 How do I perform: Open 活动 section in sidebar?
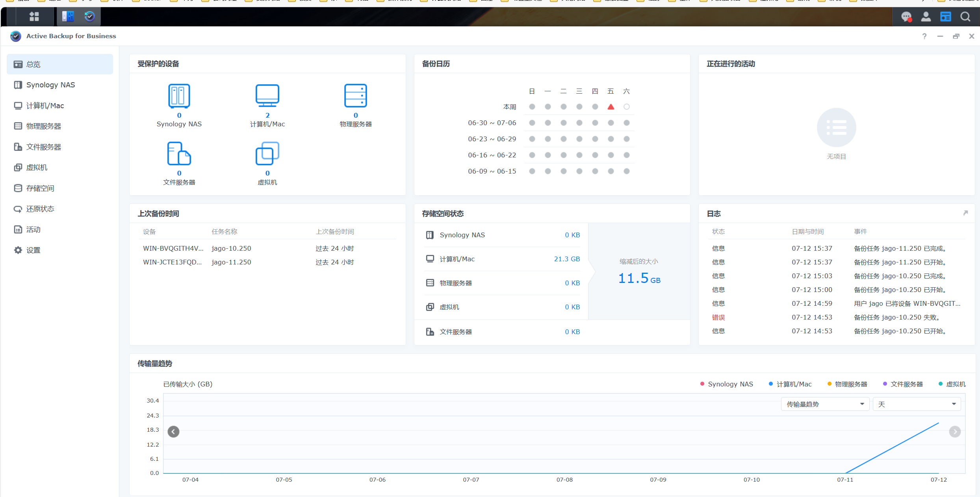pos(60,229)
